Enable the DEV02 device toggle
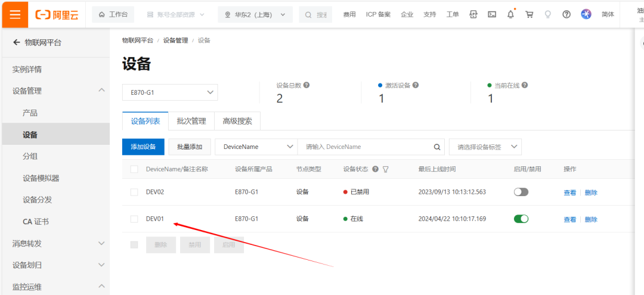Image resolution: width=644 pixels, height=295 pixels. coord(521,192)
